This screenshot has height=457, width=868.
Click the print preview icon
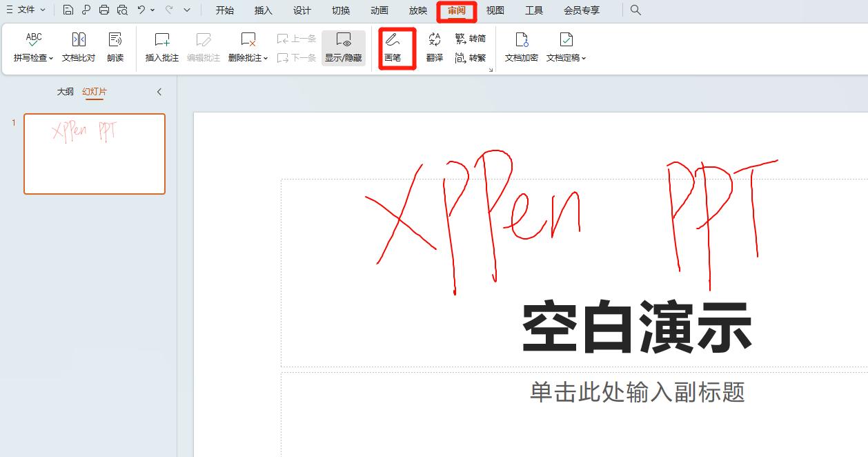coord(122,10)
